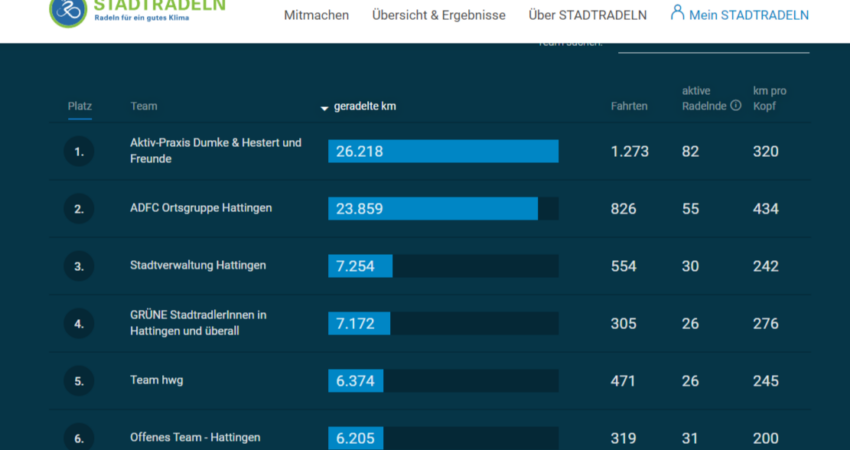Select Aktiv-Praxis Dumke & Hestert team
The height and width of the screenshot is (450, 850).
pyautogui.click(x=216, y=151)
